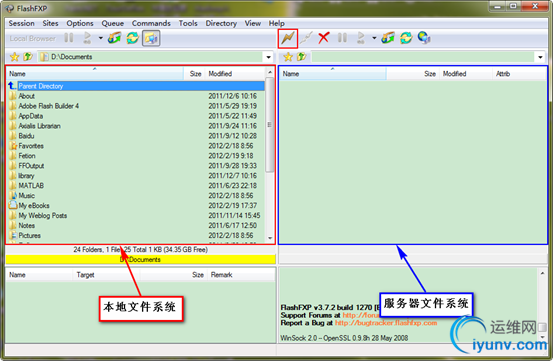Open the Tools menu

click(x=188, y=23)
